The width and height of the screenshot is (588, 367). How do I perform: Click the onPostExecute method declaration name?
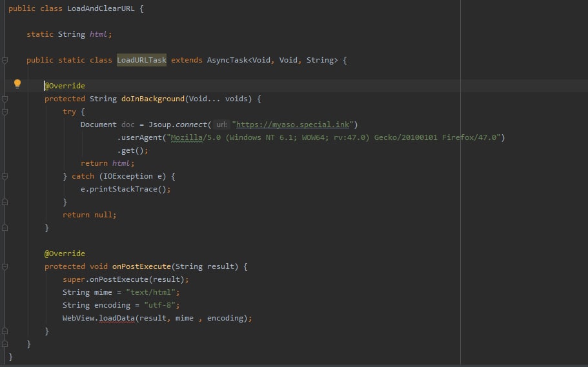point(141,266)
